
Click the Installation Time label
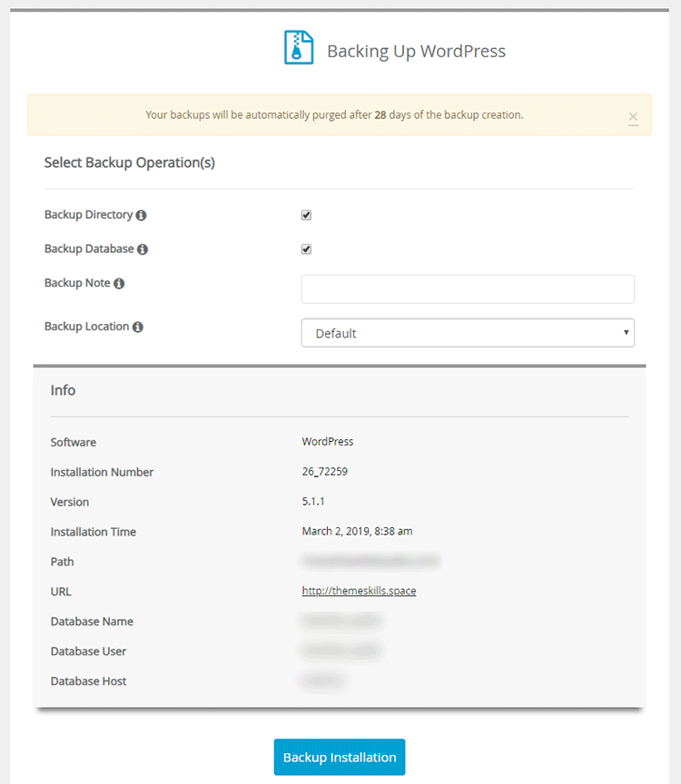[x=93, y=532]
